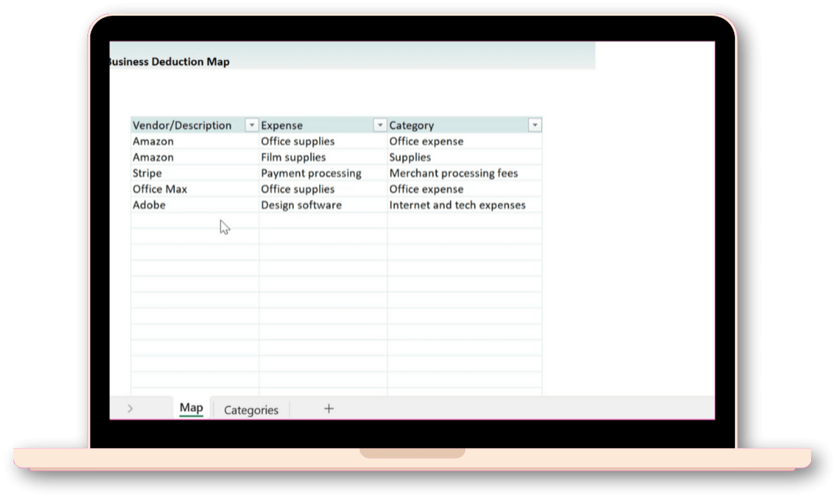Select the Vendor/Description header cell
The height and width of the screenshot is (504, 838).
tap(195, 126)
